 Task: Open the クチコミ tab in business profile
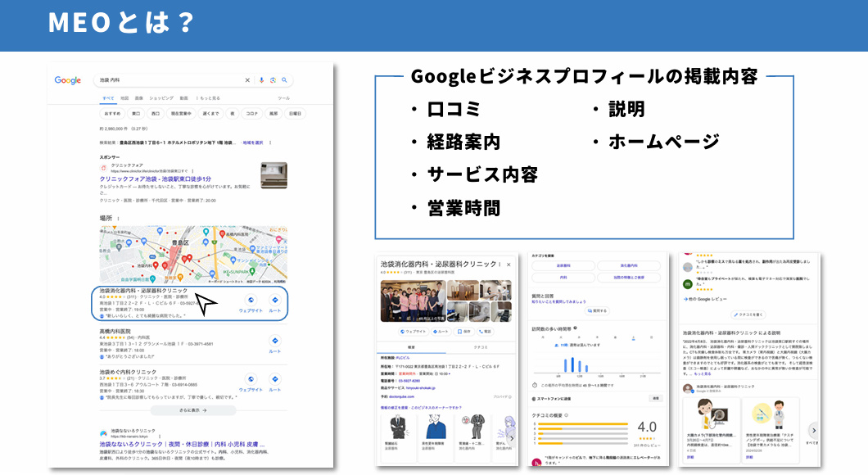point(481,347)
